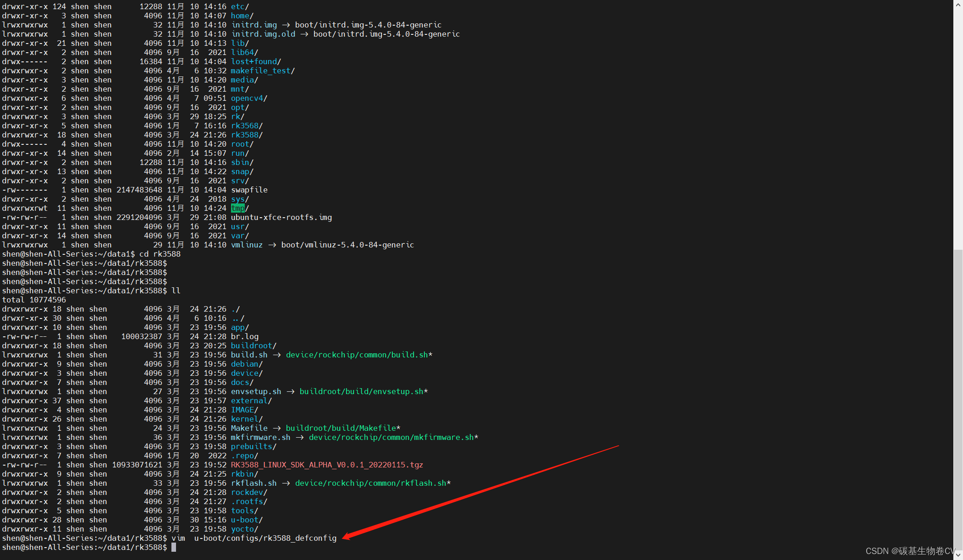Viewport: 963px width, 560px height.
Task: Click the u-boot/ directory entry
Action: coord(247,520)
